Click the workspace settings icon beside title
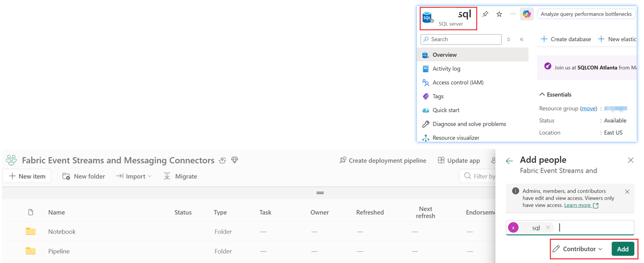Image resolution: width=644 pixels, height=263 pixels. 222,160
